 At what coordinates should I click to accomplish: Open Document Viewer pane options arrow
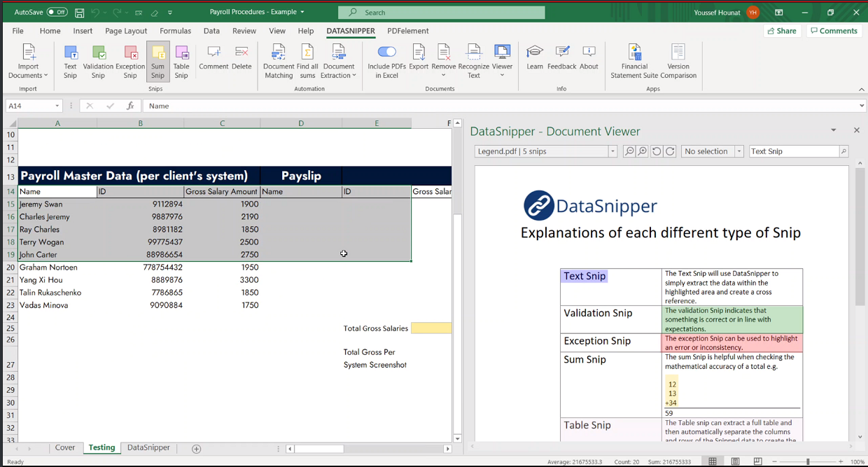click(x=834, y=130)
